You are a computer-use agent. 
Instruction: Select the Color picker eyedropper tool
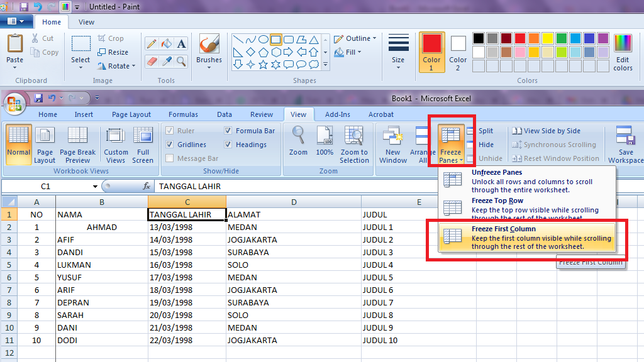[x=166, y=62]
